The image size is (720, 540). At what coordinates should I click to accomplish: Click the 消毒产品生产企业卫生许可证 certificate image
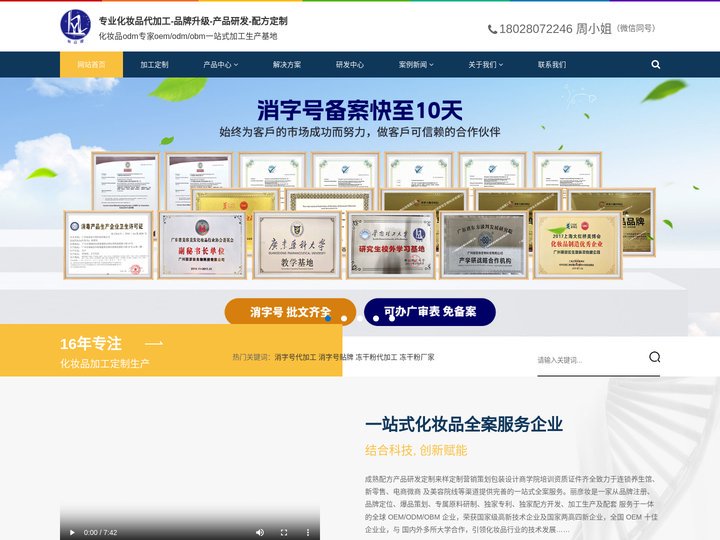pyautogui.click(x=108, y=245)
